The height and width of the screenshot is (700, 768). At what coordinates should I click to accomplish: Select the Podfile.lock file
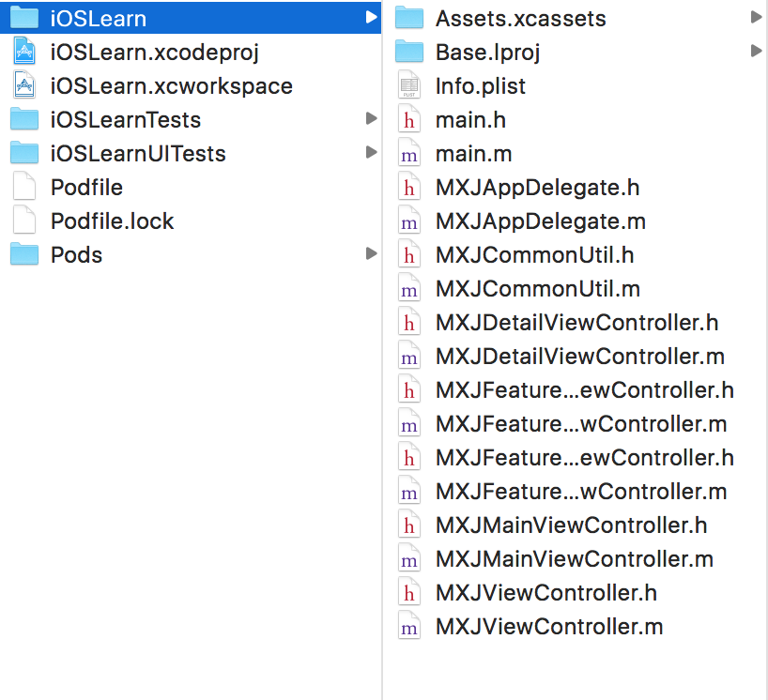112,221
